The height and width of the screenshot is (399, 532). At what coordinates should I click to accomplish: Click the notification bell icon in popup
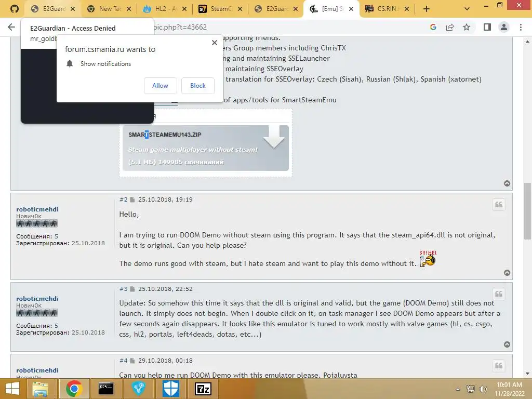[x=70, y=63]
